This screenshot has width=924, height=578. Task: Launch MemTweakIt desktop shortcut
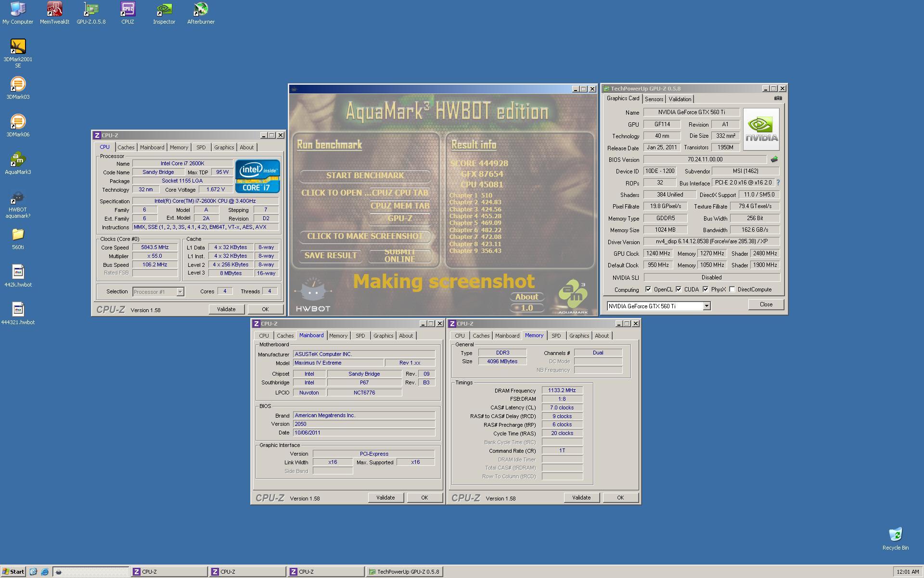click(x=54, y=13)
